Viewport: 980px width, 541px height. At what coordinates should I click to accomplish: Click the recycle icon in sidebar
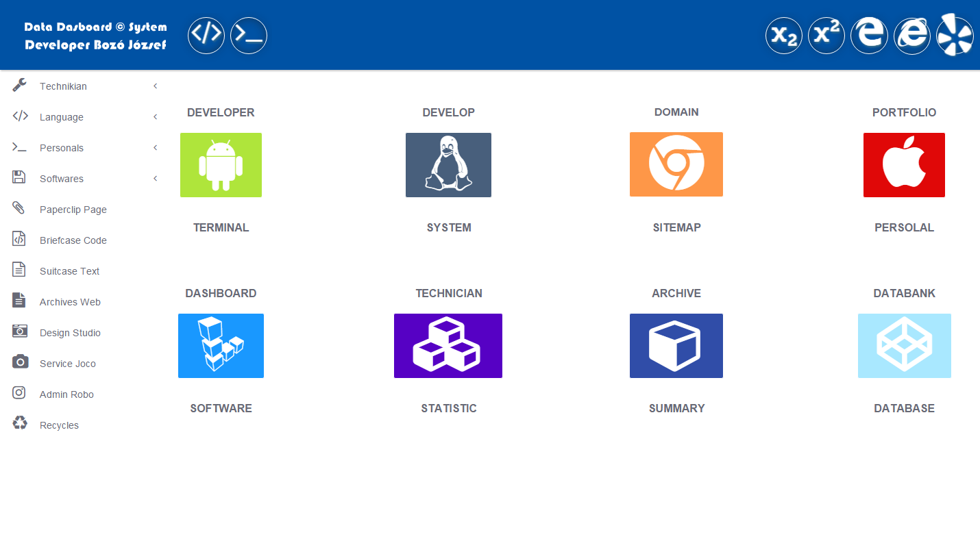[x=20, y=423]
